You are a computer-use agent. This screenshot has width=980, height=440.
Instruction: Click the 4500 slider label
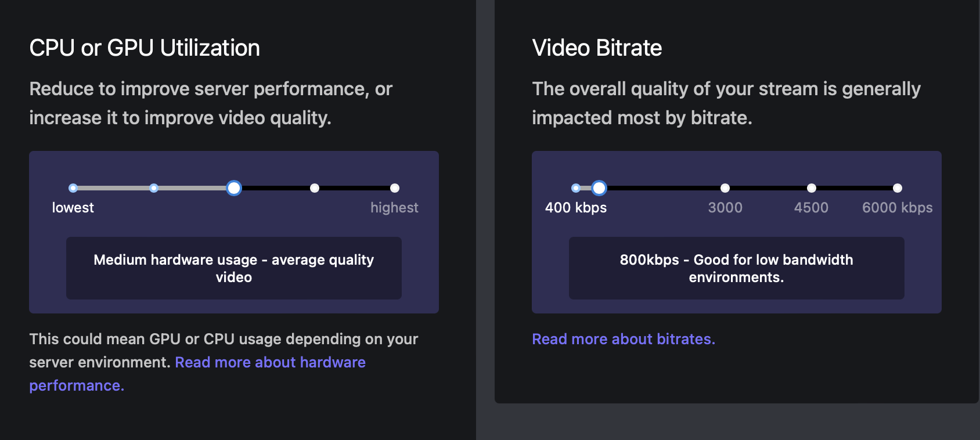tap(810, 207)
